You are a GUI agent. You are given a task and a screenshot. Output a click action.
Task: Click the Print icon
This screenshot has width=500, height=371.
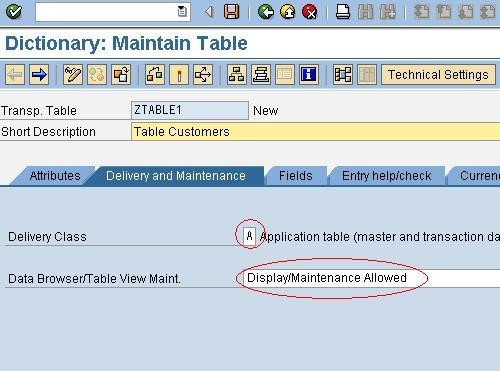[x=343, y=12]
